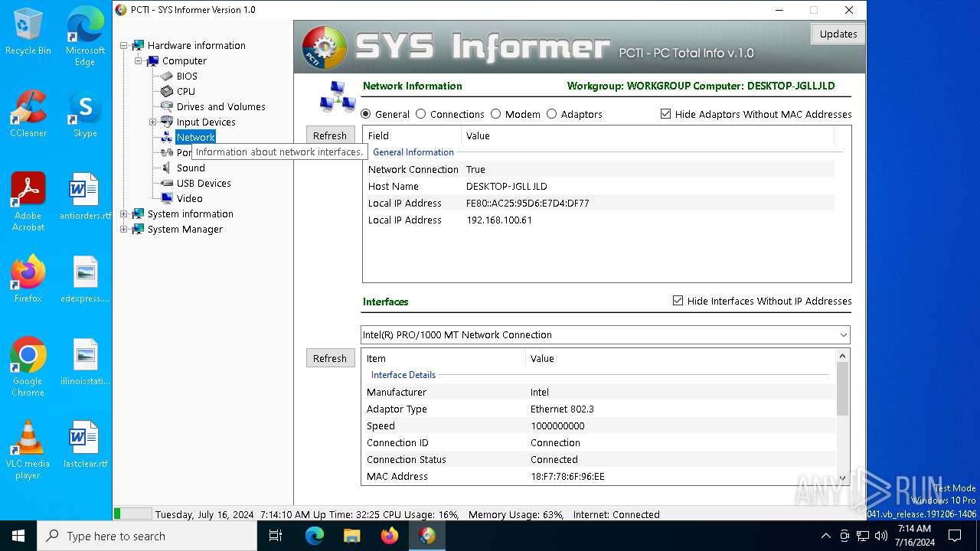Image resolution: width=980 pixels, height=551 pixels.
Task: Select the Adaptors radio button
Action: [x=552, y=114]
